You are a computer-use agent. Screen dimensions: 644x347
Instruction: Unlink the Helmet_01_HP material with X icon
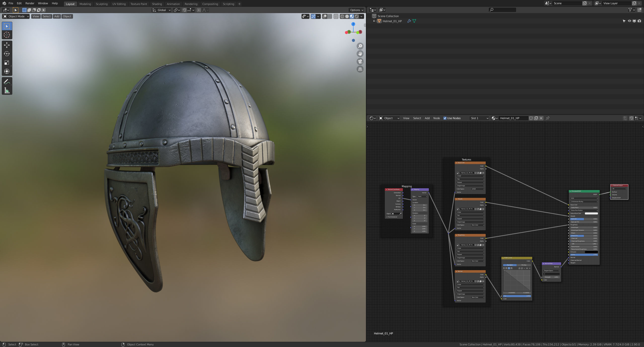point(541,118)
